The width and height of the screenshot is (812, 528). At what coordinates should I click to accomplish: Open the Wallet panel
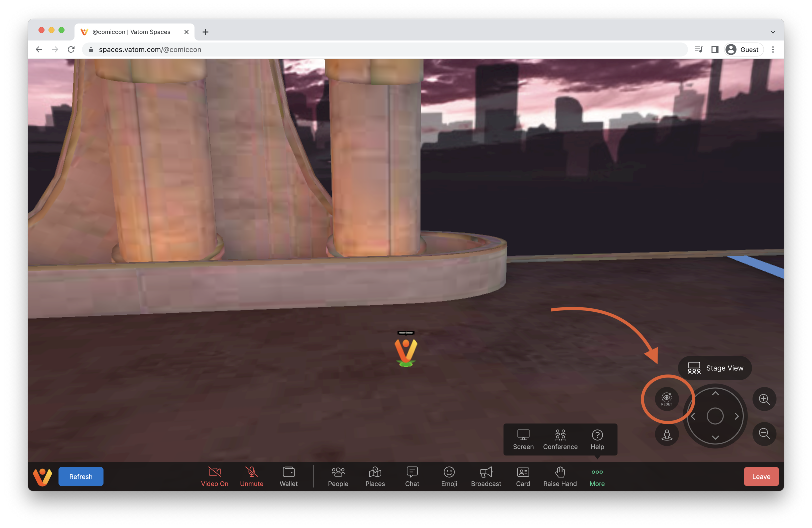click(x=289, y=476)
